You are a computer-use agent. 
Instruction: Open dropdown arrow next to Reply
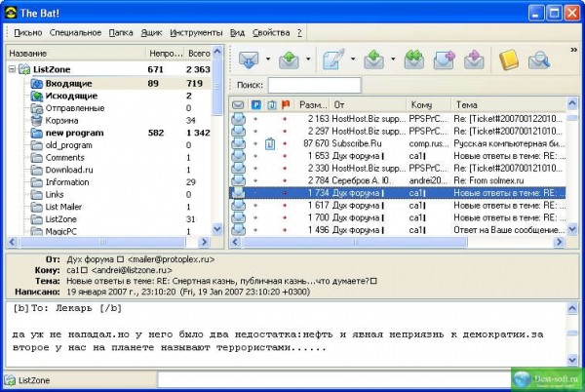(393, 59)
